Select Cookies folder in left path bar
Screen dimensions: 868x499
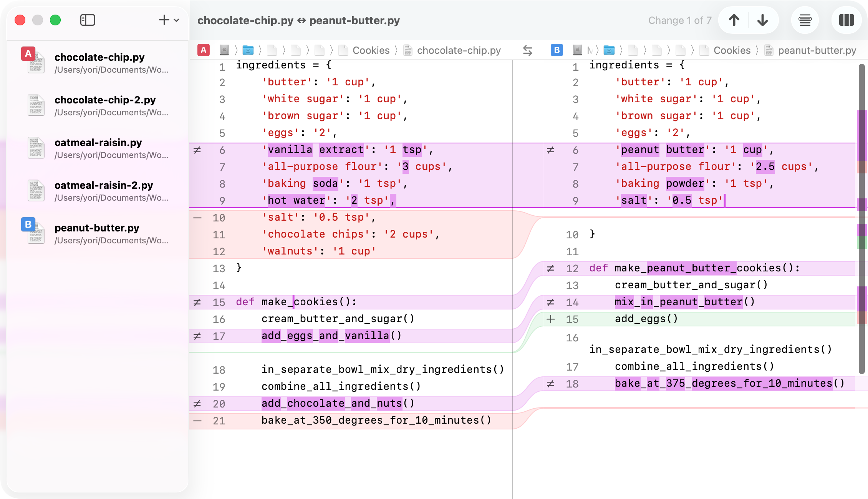click(371, 50)
